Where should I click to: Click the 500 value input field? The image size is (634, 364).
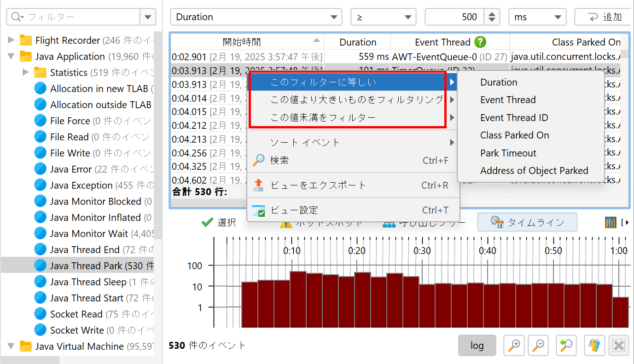click(454, 17)
